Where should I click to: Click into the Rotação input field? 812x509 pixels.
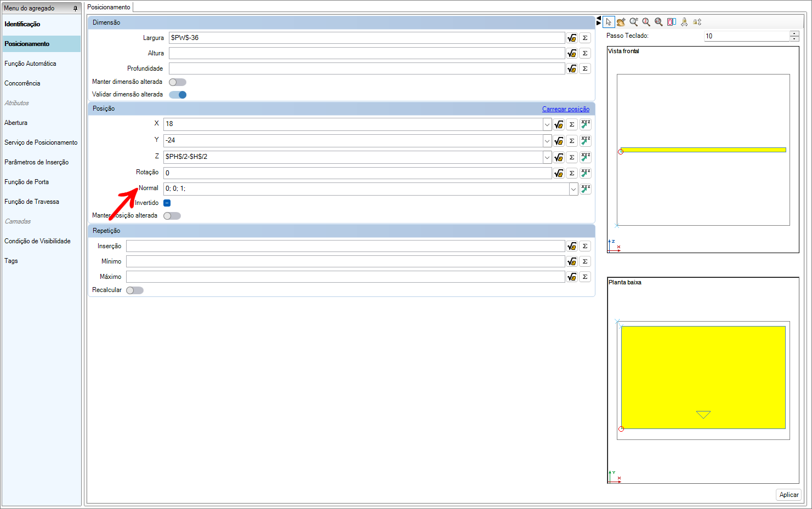(x=357, y=173)
